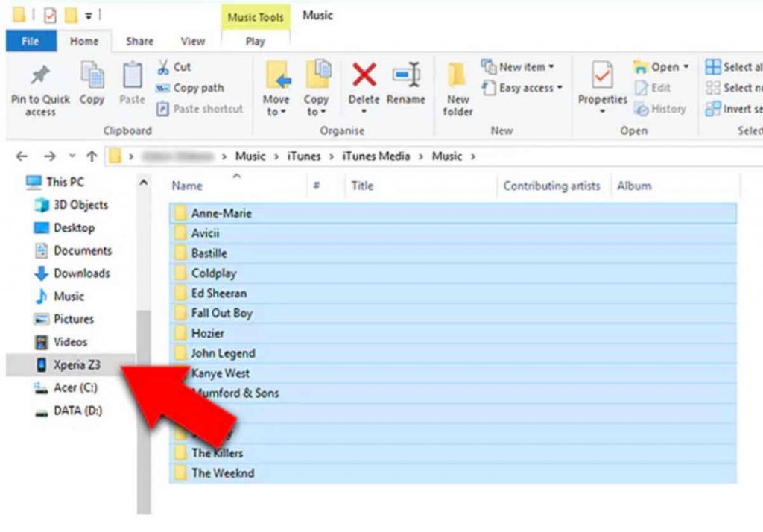This screenshot has height=532, width=763.
Task: Sort by the Title column header
Action: (362, 186)
